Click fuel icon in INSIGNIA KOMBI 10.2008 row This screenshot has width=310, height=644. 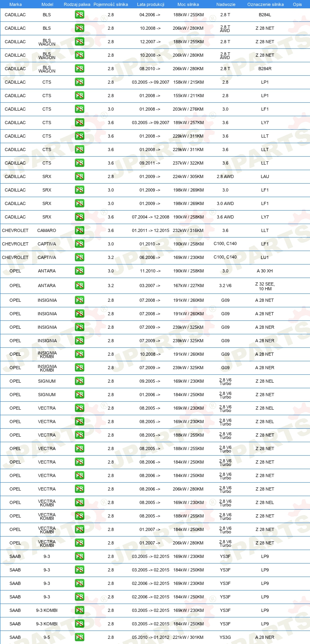(x=79, y=354)
